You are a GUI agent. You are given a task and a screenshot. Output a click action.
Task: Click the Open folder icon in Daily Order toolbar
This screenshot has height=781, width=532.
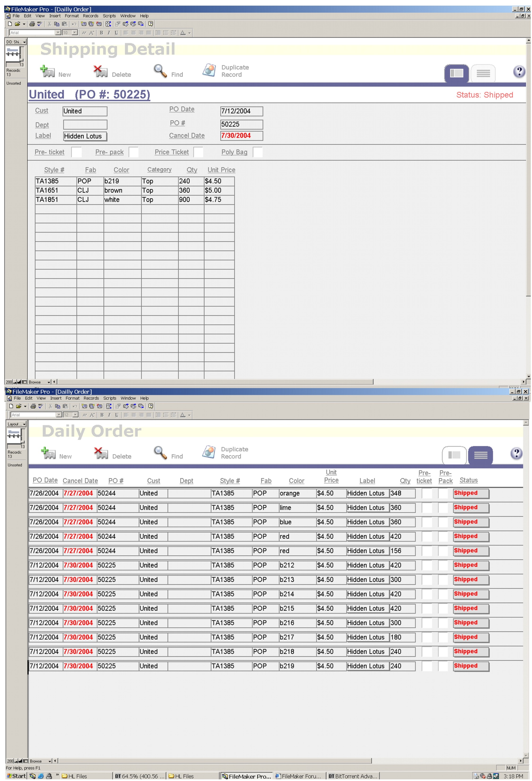(x=18, y=406)
